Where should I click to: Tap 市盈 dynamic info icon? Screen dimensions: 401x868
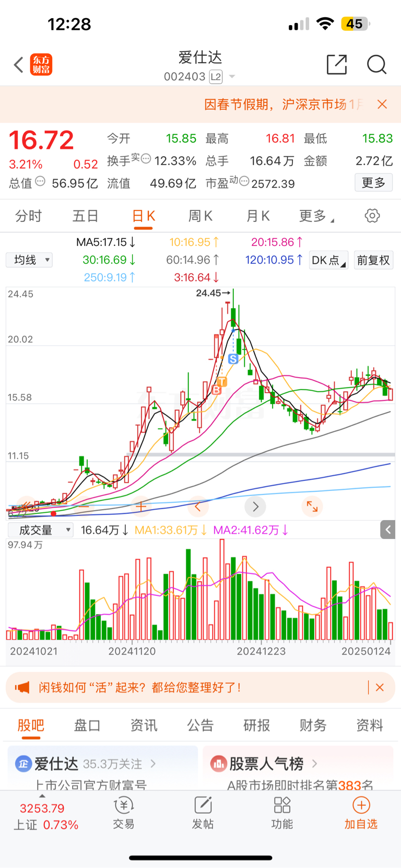tap(244, 181)
